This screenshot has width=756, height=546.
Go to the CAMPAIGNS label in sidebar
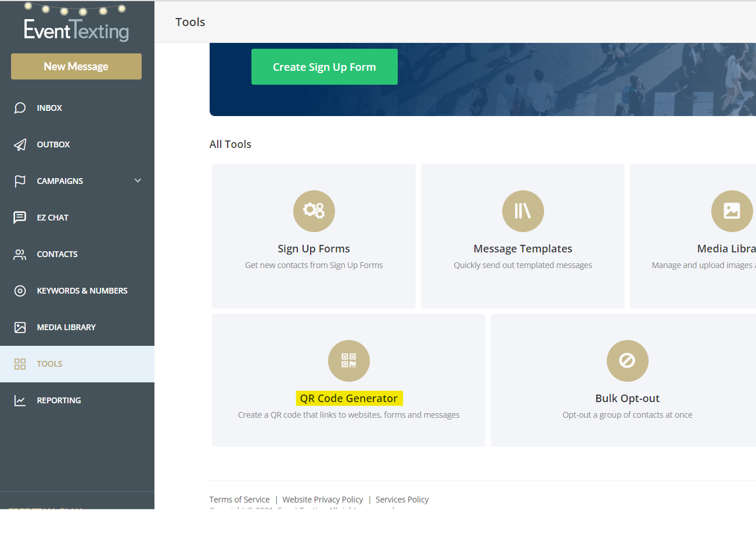pos(60,181)
